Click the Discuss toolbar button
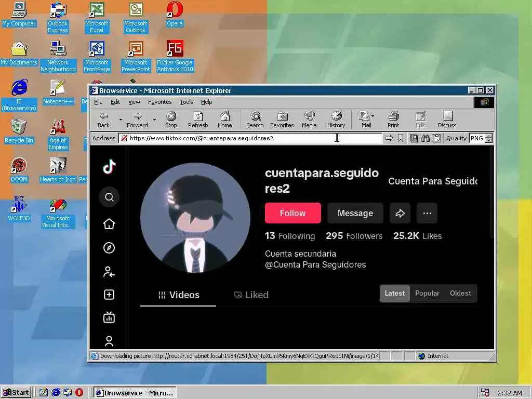This screenshot has width=532, height=399. point(447,120)
